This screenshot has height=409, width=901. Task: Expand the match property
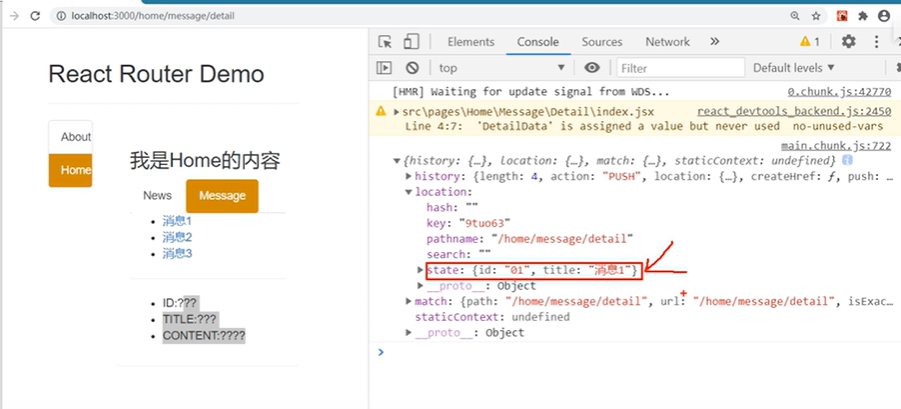click(x=409, y=301)
